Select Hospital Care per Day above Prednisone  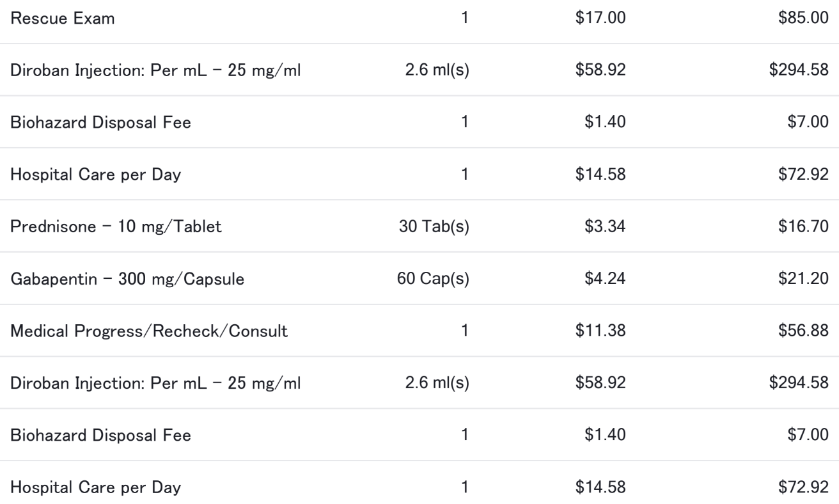coord(95,175)
